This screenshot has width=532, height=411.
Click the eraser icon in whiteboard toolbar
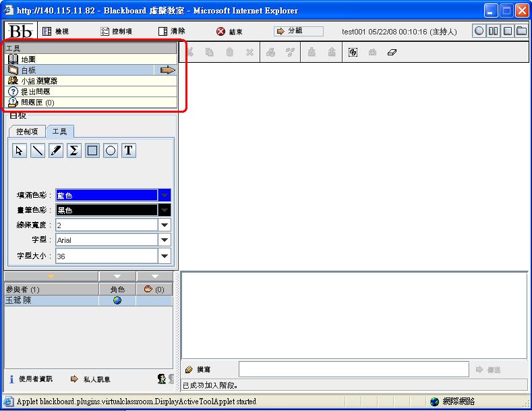click(392, 53)
